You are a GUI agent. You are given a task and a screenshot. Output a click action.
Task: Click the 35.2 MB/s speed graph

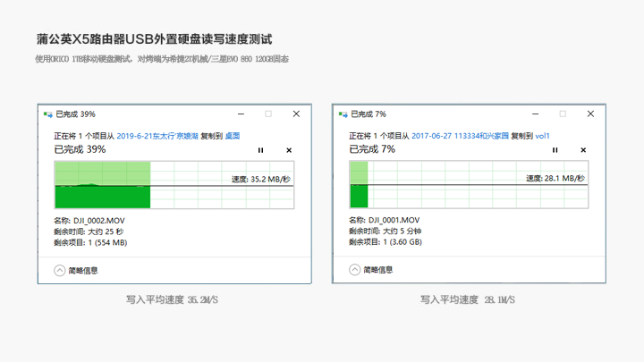coord(174,185)
